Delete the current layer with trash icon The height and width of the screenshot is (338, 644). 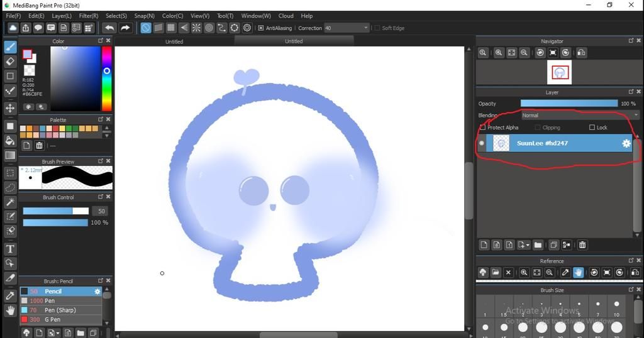coord(582,245)
